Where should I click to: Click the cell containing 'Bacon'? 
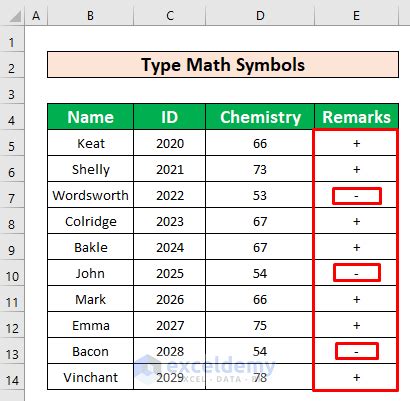[90, 351]
